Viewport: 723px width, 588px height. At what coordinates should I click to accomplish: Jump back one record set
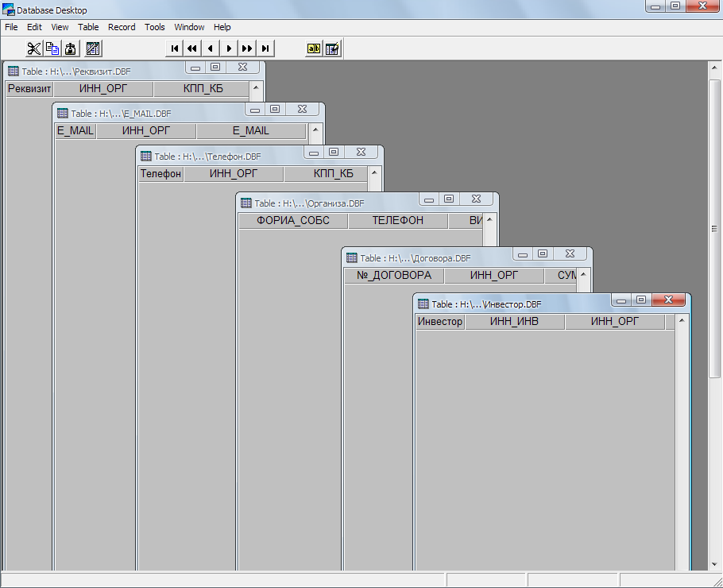click(192, 48)
